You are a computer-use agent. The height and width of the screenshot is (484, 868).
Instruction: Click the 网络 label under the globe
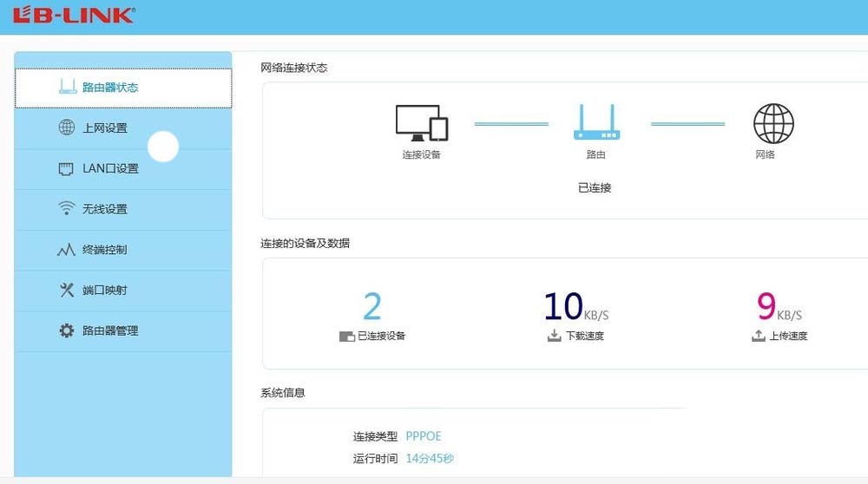pos(765,155)
